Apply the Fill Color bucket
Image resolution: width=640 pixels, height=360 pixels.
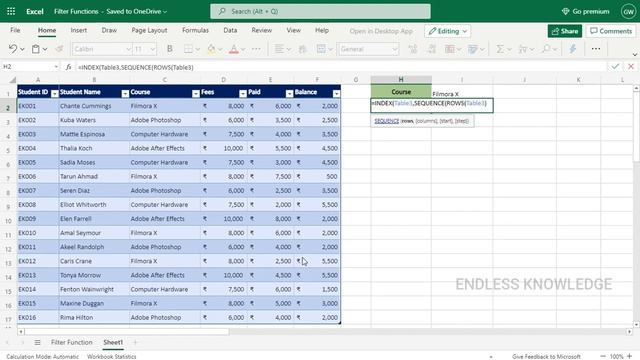pyautogui.click(x=211, y=49)
